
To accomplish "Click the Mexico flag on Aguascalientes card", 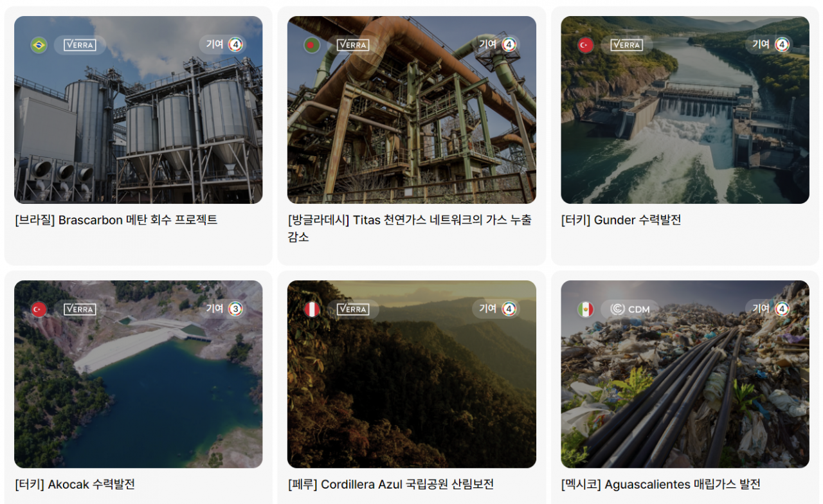I will pyautogui.click(x=585, y=309).
